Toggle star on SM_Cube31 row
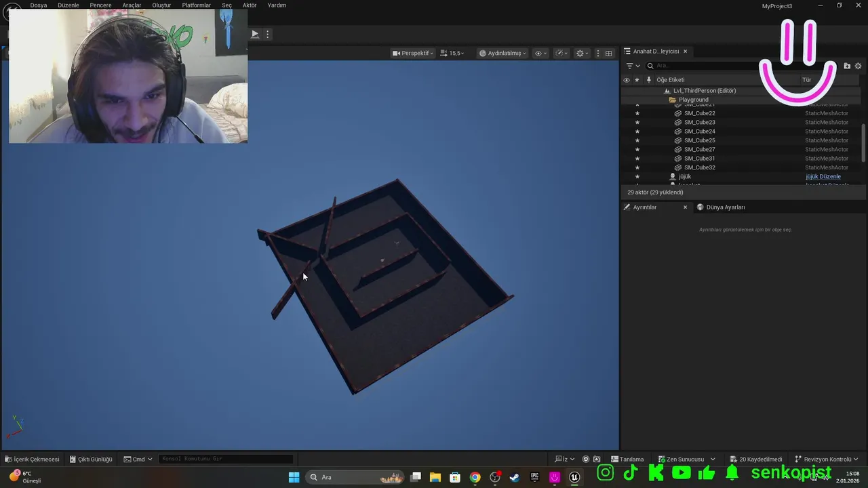868x488 pixels. pos(637,159)
